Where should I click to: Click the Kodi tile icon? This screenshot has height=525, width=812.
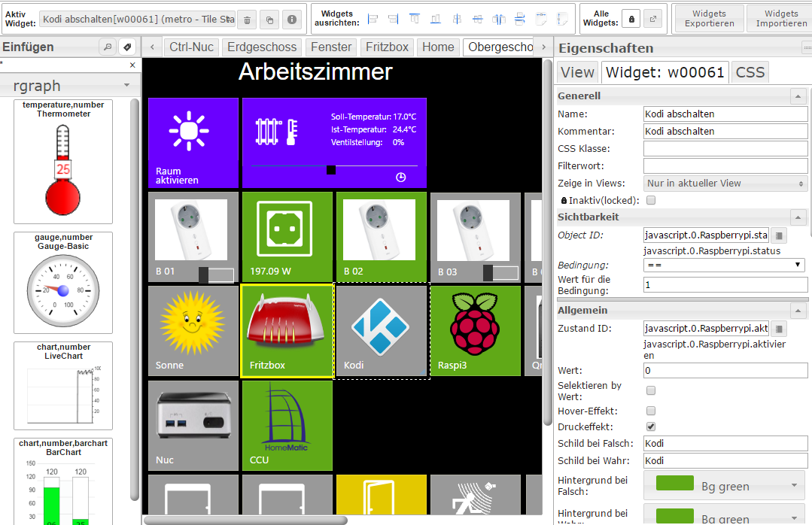click(x=381, y=327)
